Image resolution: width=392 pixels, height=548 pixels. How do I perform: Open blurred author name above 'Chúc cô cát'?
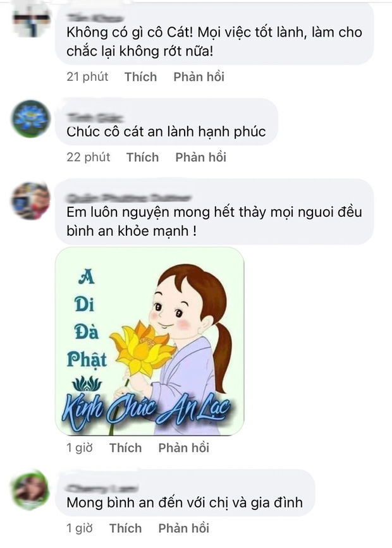tap(97, 117)
